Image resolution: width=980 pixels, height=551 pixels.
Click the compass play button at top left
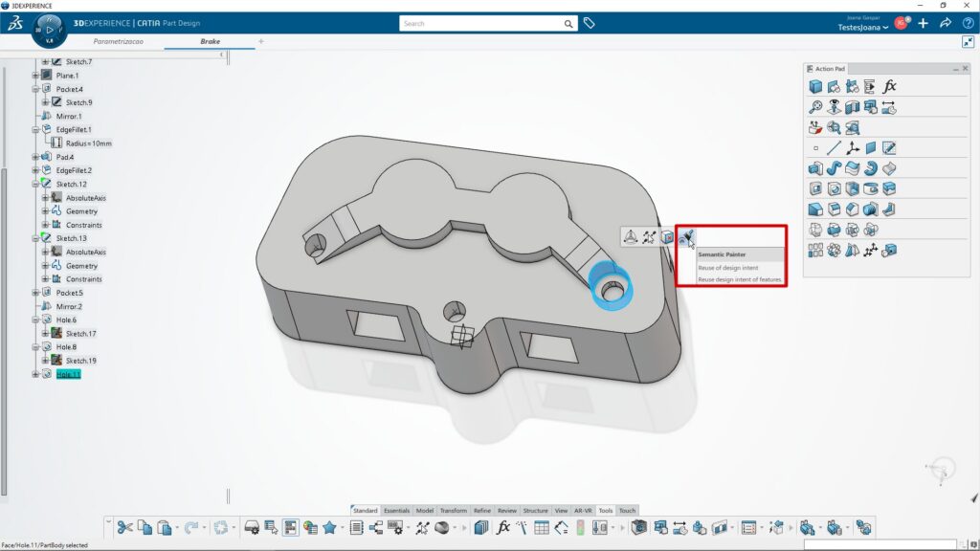click(x=49, y=30)
